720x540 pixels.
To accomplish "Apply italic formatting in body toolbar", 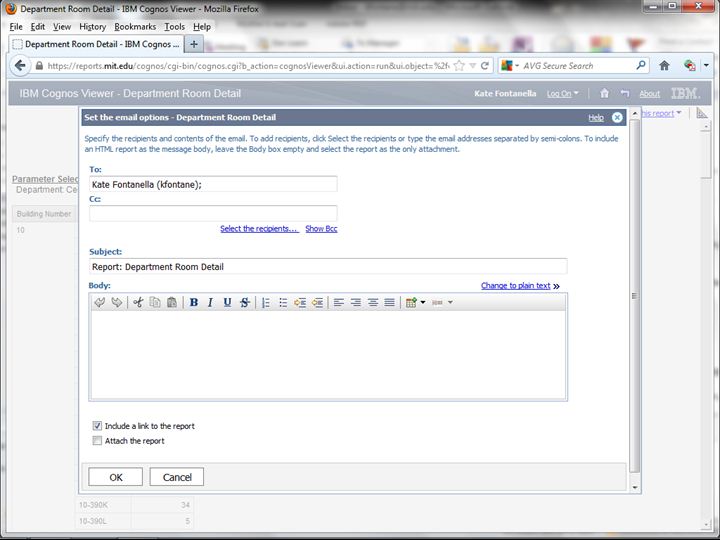I will click(210, 302).
